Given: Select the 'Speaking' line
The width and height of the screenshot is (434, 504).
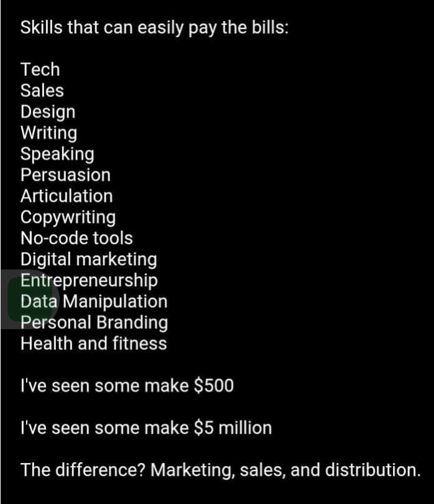Looking at the screenshot, I should [57, 154].
